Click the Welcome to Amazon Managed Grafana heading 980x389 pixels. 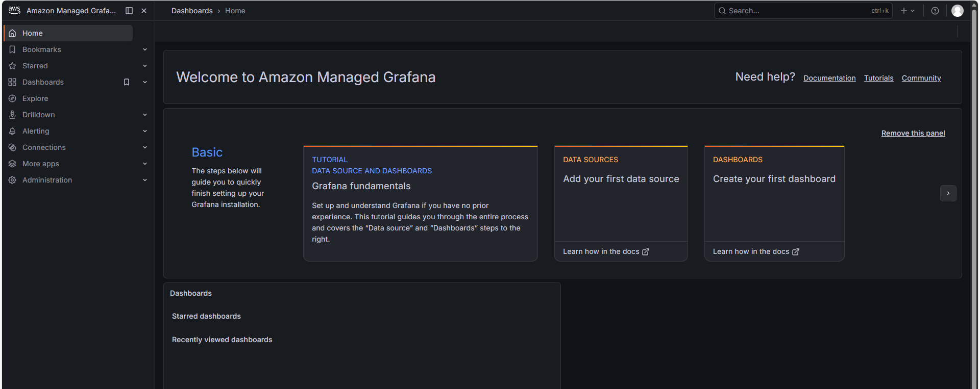[306, 77]
